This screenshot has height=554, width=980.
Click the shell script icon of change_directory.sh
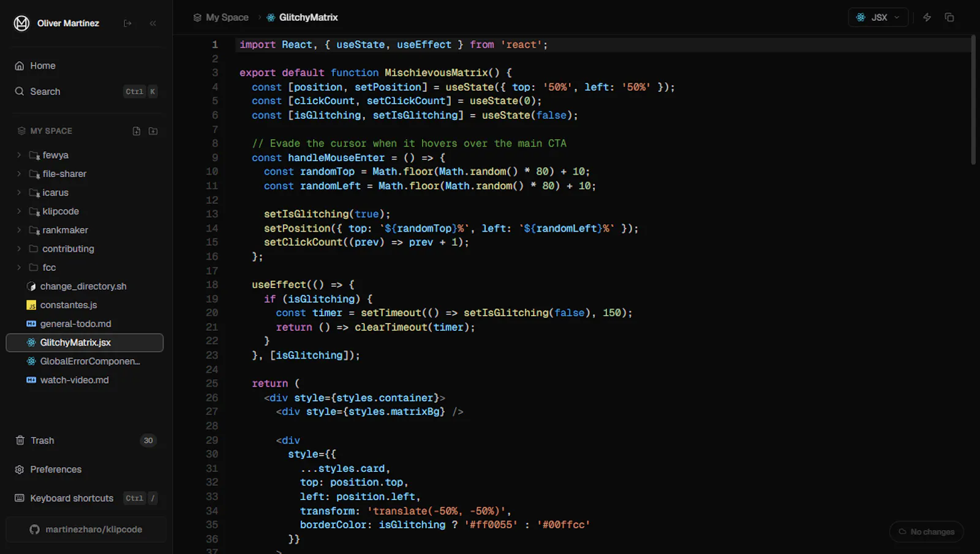[x=31, y=286]
